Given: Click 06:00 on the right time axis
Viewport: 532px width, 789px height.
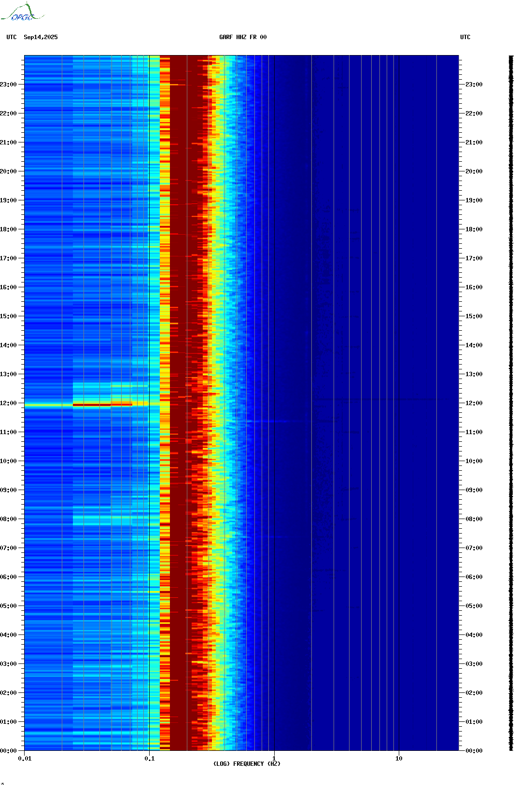Looking at the screenshot, I should pos(474,577).
